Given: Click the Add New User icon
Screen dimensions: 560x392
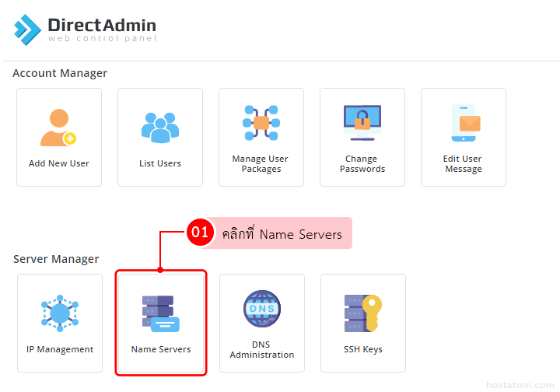Looking at the screenshot, I should coord(58,128).
